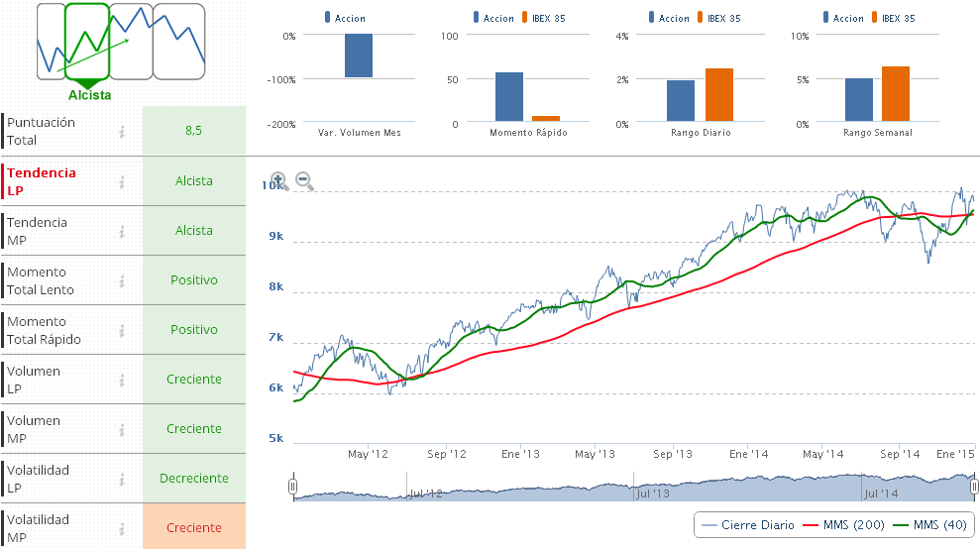Show info for Volatilidad LP
This screenshot has height=549, width=980.
tap(122, 479)
